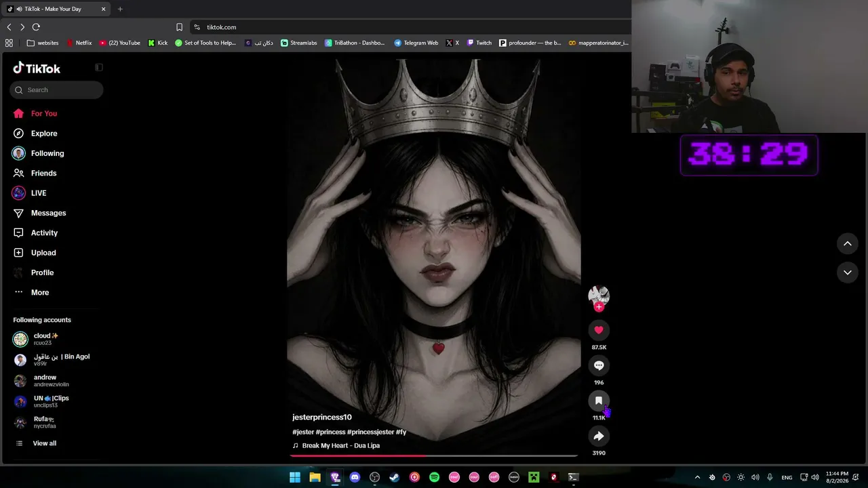Seek in the video progress bar
Image resolution: width=868 pixels, height=488 pixels.
[x=434, y=455]
